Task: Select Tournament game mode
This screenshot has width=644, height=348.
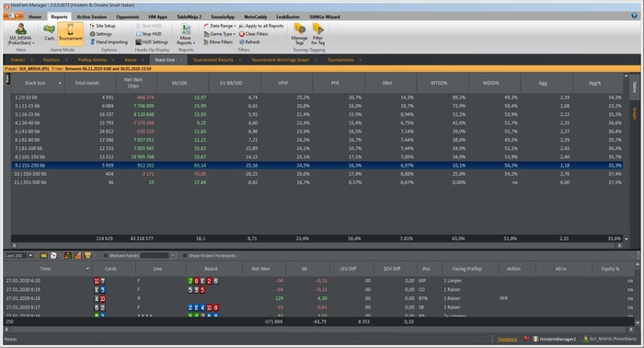Action: tap(70, 33)
